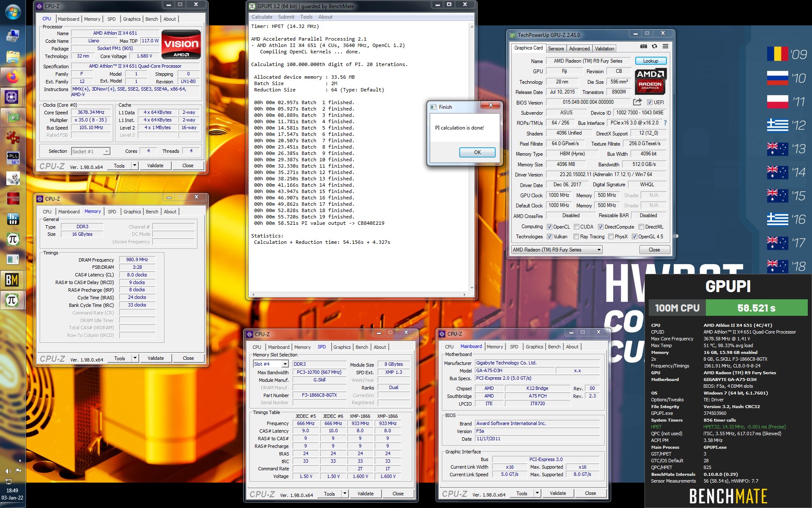Click the BenchMate BM taskbar icon
The width and height of the screenshot is (812, 508).
12,280
